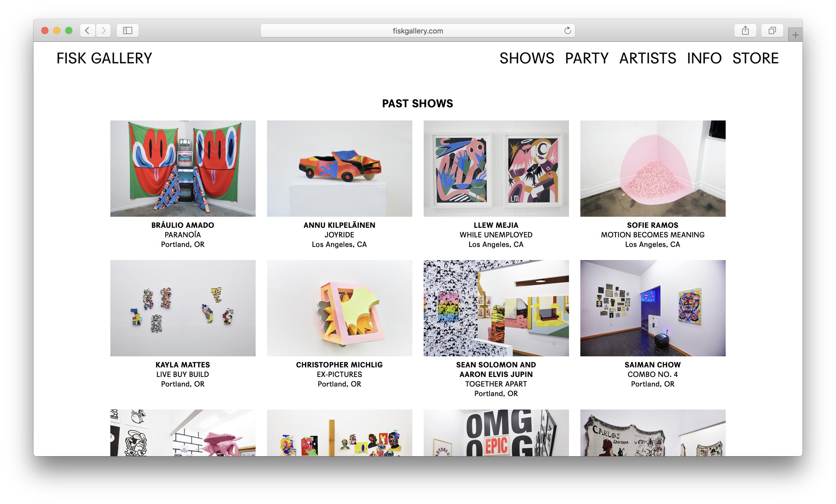836x504 pixels.
Task: Open the PARTY navigation menu item
Action: pos(587,58)
